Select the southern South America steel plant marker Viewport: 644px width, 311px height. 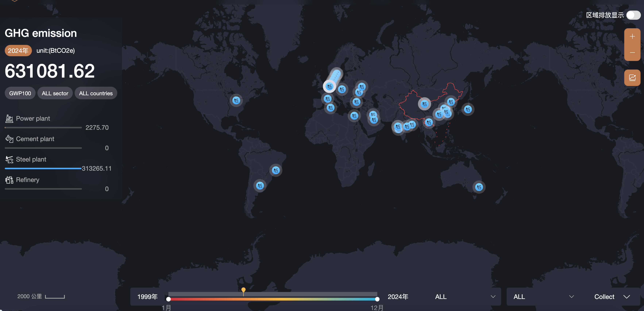point(260,185)
